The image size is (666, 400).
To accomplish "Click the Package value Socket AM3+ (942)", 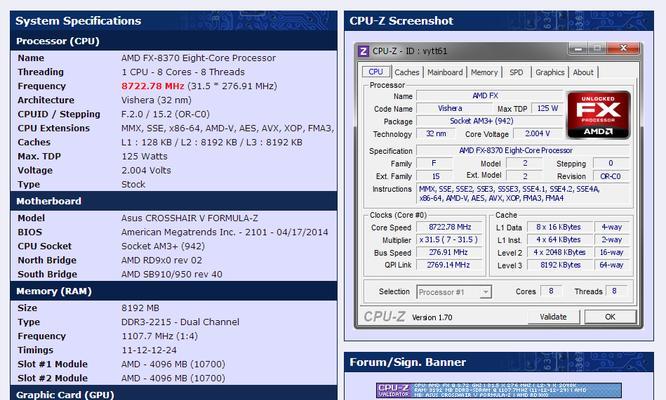I will point(489,121).
